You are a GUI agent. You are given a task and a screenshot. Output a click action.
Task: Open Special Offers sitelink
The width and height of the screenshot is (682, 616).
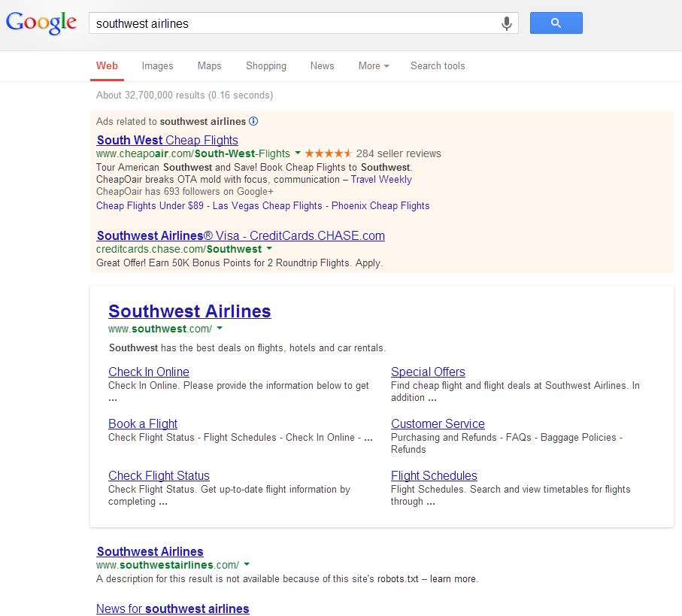428,372
